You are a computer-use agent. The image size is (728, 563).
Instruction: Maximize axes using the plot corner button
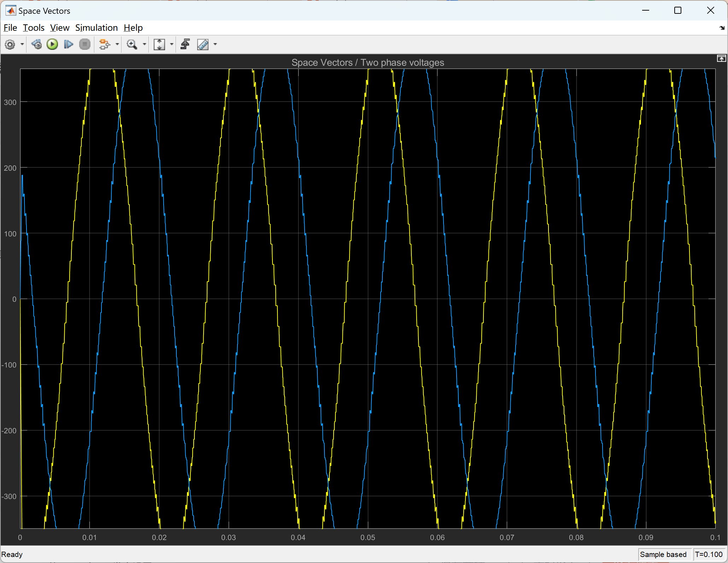pyautogui.click(x=721, y=59)
